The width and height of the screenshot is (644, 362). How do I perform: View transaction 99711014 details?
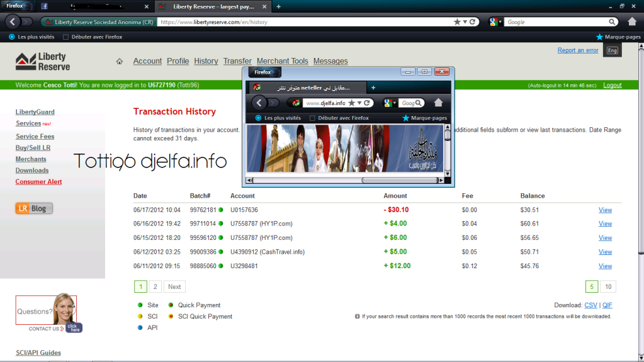coord(606,224)
